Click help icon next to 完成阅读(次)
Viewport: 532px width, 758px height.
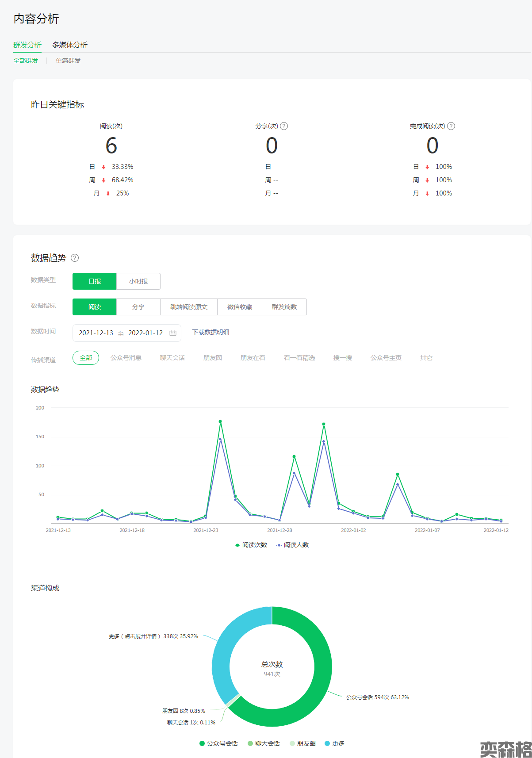click(451, 126)
